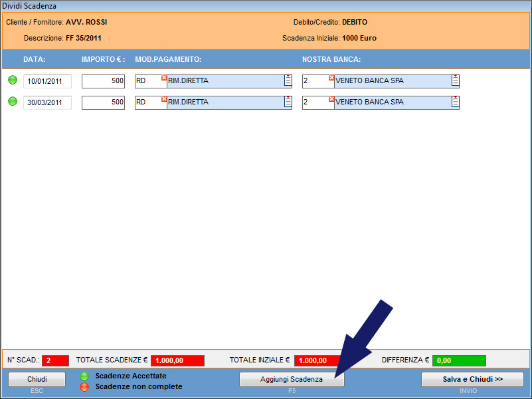Edit the amount field in 30/03/2011 row
532x399 pixels.
pyautogui.click(x=103, y=102)
